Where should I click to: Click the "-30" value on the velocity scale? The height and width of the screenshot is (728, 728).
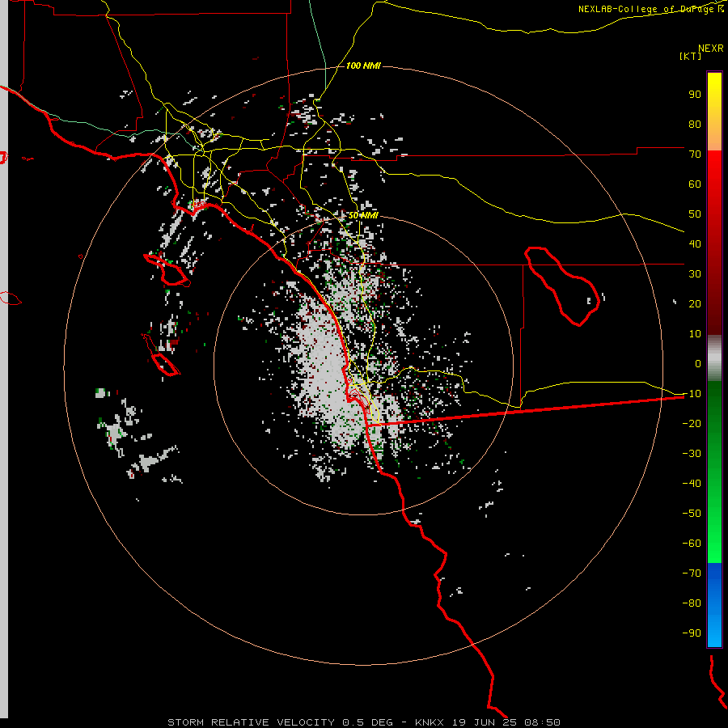coord(692,454)
